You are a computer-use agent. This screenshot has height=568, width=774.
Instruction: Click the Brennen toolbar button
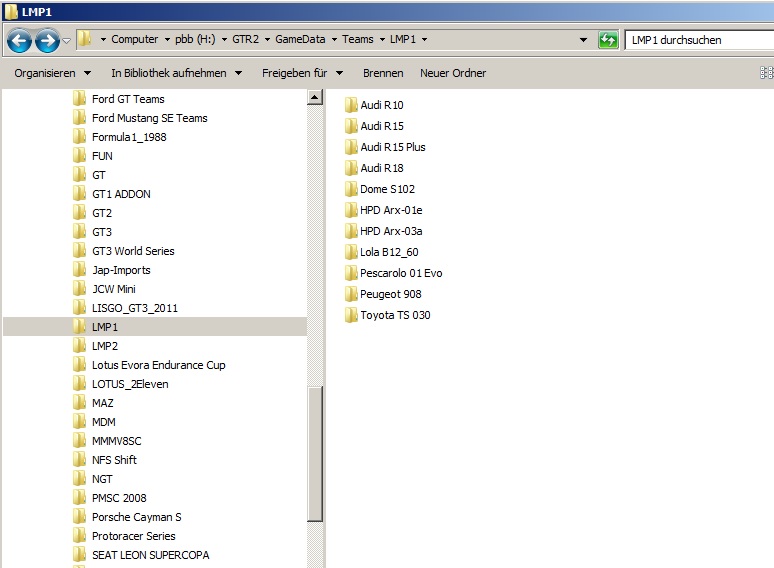tap(383, 73)
